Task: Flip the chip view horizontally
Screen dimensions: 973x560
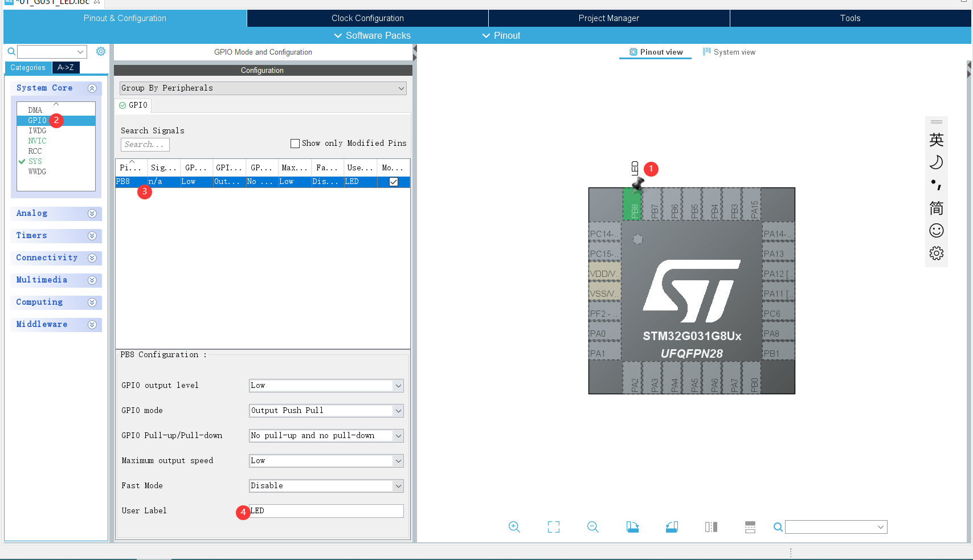Action: [711, 527]
